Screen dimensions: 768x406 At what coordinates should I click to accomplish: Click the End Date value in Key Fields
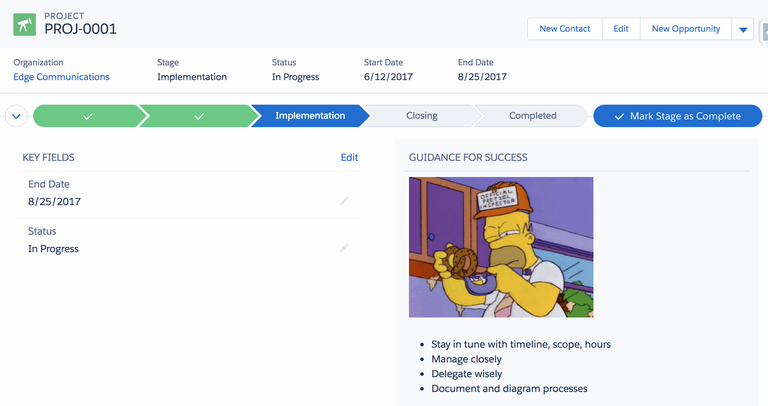(54, 201)
